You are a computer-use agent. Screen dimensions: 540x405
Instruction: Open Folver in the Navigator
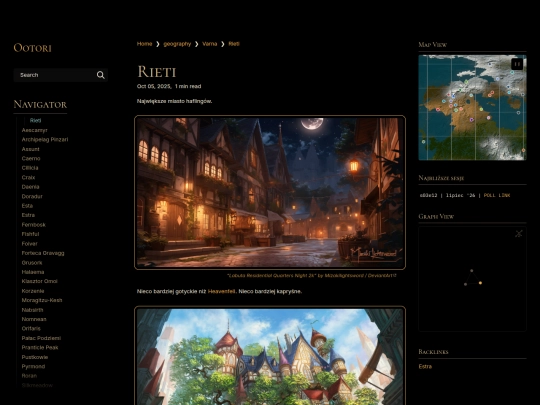(x=29, y=243)
